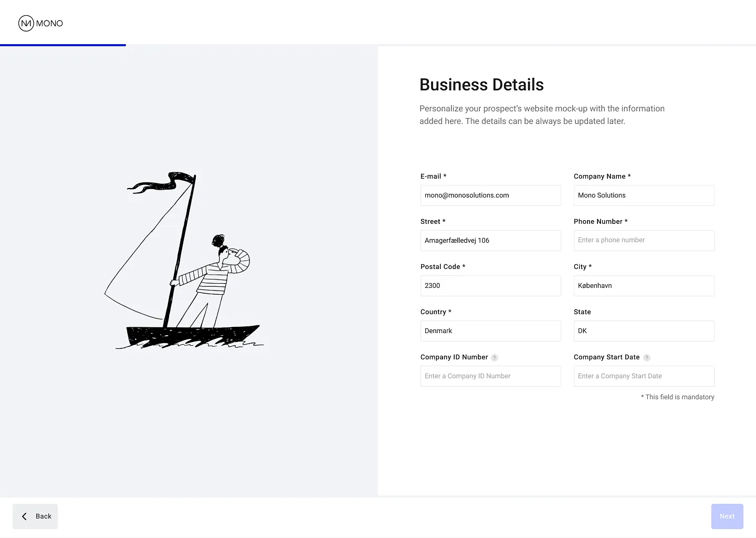Open the Company Start Date field
The height and width of the screenshot is (538, 756).
click(644, 376)
